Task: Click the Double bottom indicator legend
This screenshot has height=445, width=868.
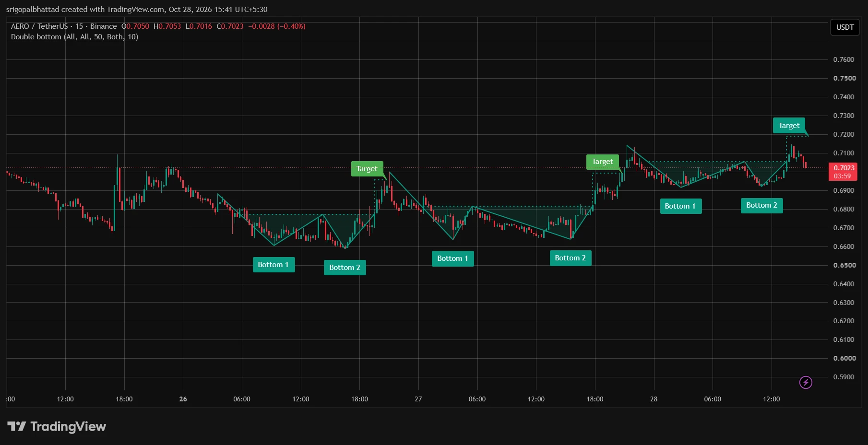Action: click(74, 37)
